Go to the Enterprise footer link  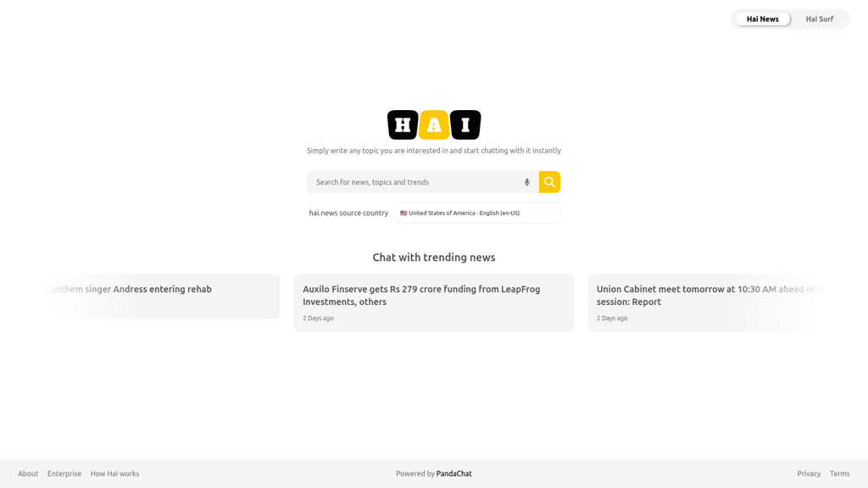tap(64, 474)
